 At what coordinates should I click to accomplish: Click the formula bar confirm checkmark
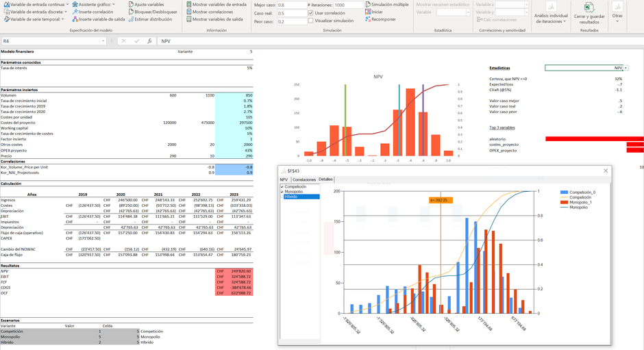pos(137,41)
